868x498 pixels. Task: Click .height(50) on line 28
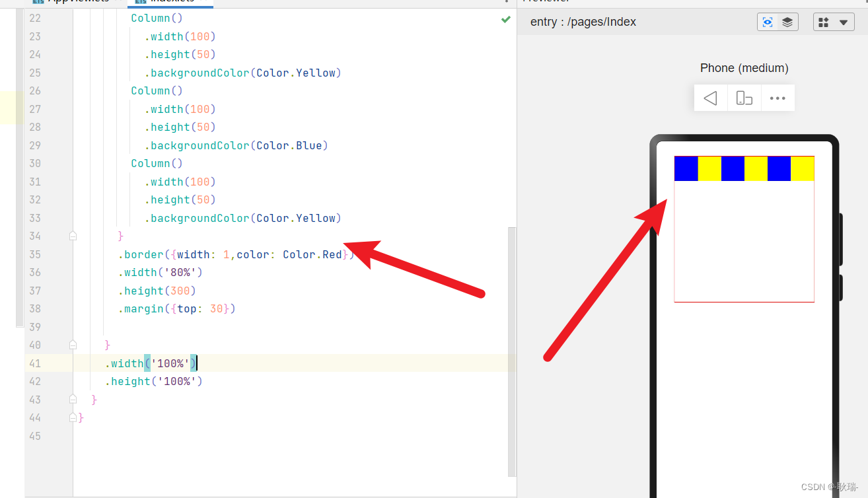click(x=180, y=127)
